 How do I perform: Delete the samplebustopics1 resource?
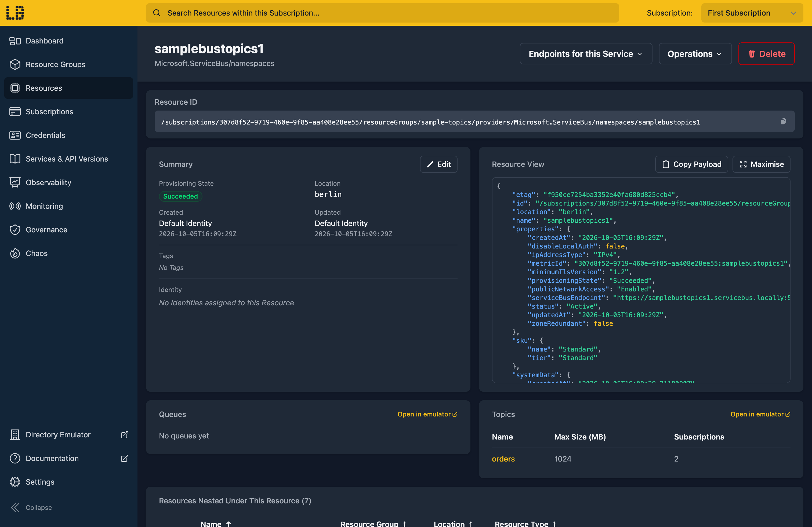tap(766, 53)
